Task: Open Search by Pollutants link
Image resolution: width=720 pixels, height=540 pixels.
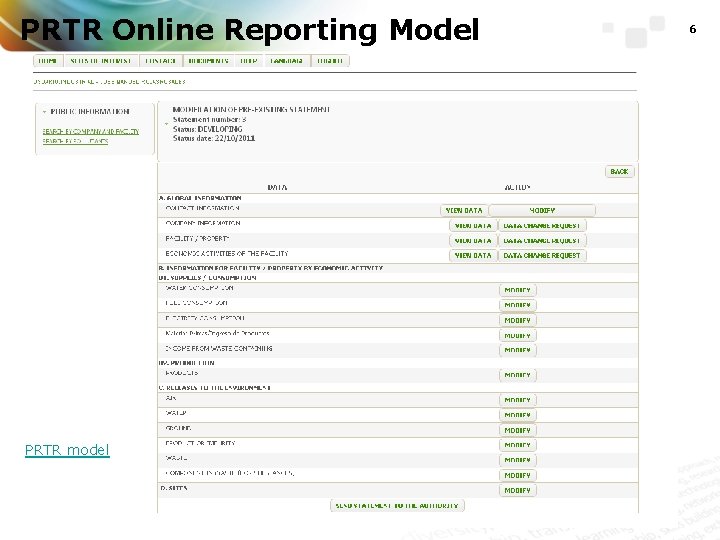Action: 75,141
